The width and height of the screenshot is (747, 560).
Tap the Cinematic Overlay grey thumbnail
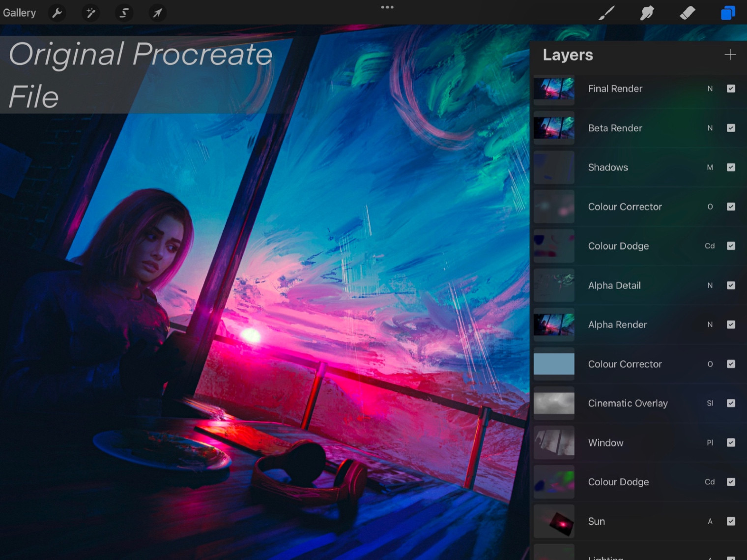(554, 404)
